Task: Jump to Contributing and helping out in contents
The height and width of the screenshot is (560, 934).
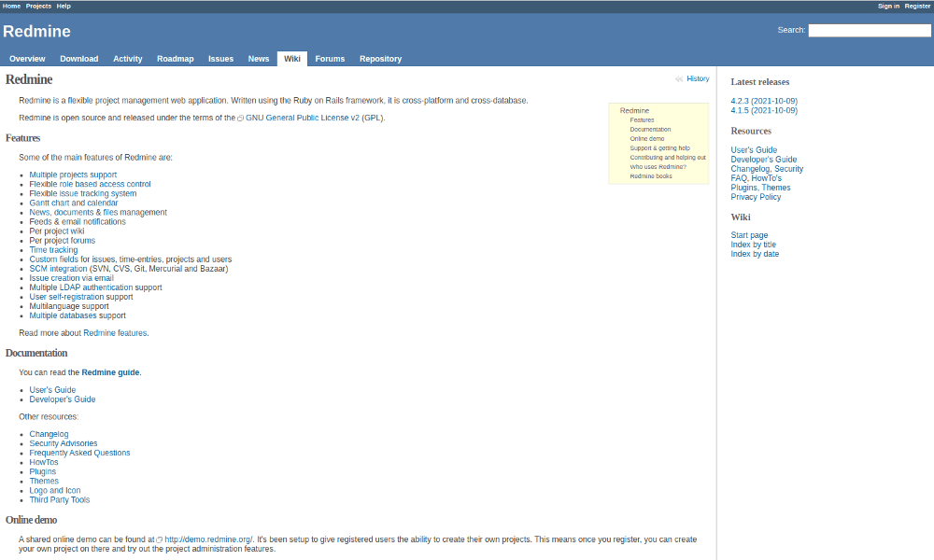Action: tap(668, 158)
